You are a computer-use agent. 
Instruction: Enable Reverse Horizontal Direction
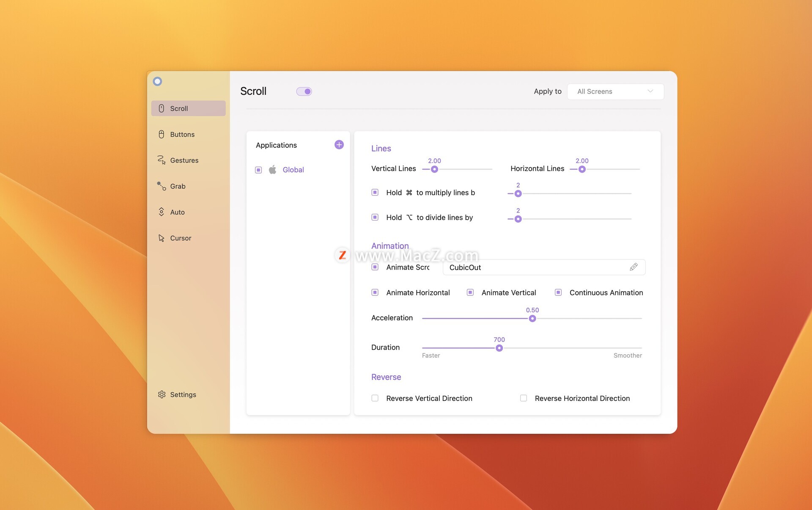pos(524,398)
